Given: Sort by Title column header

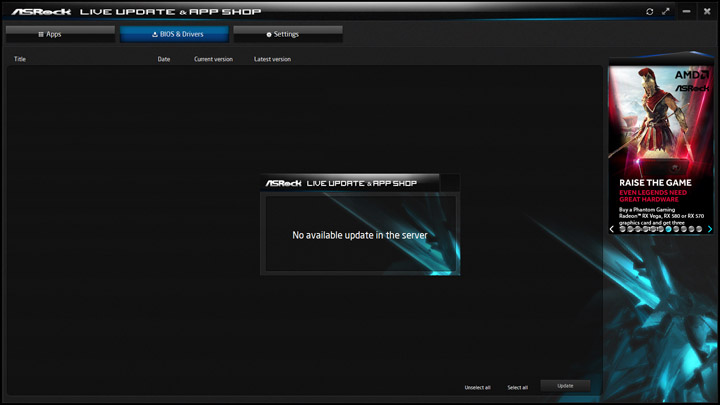Looking at the screenshot, I should point(20,59).
